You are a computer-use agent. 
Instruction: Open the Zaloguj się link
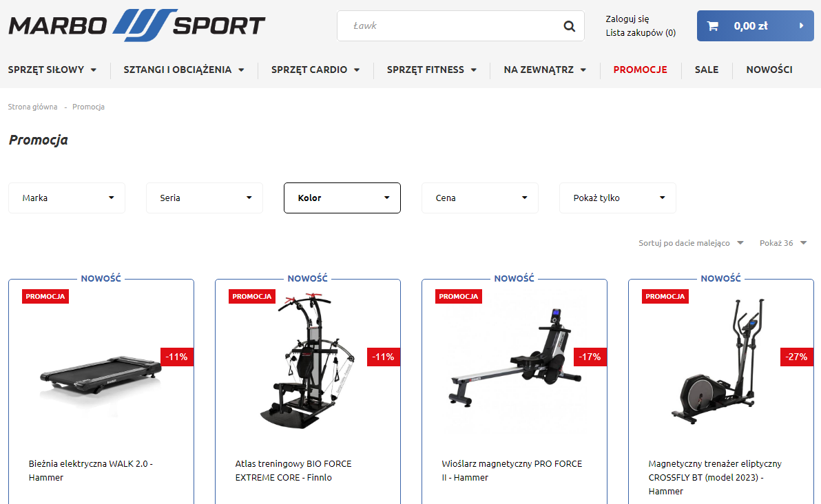627,19
